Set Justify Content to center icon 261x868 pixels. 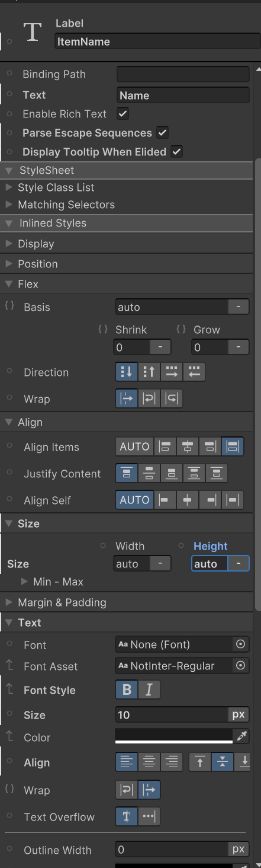point(149,473)
